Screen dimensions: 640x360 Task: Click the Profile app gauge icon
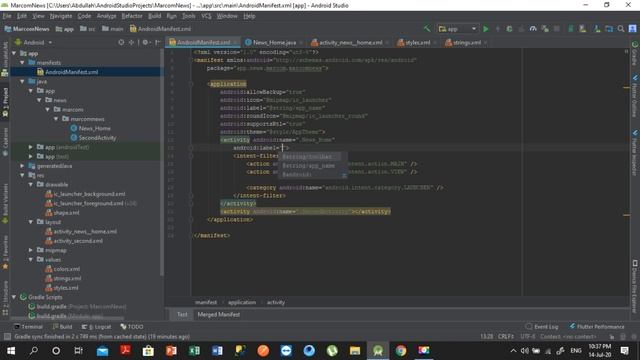[533, 29]
